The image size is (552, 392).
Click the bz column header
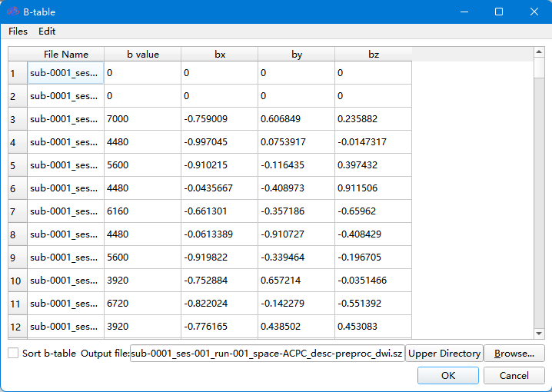[373, 55]
